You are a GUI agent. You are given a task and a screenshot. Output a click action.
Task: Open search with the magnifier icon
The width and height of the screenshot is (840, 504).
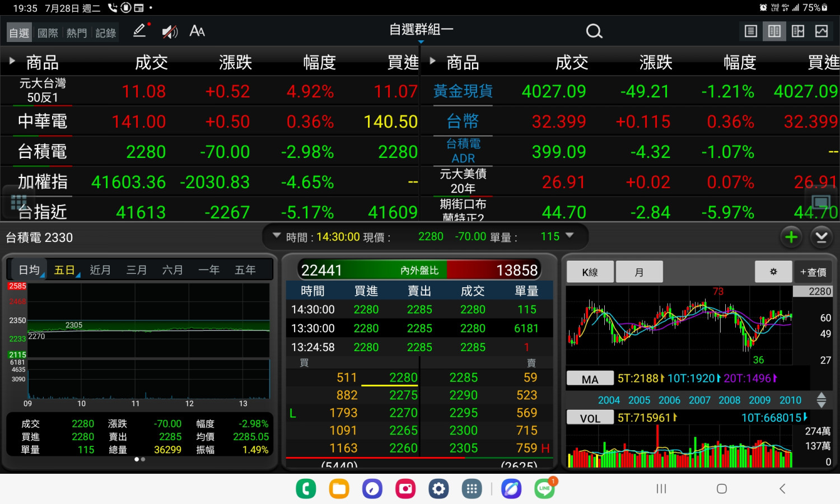594,31
